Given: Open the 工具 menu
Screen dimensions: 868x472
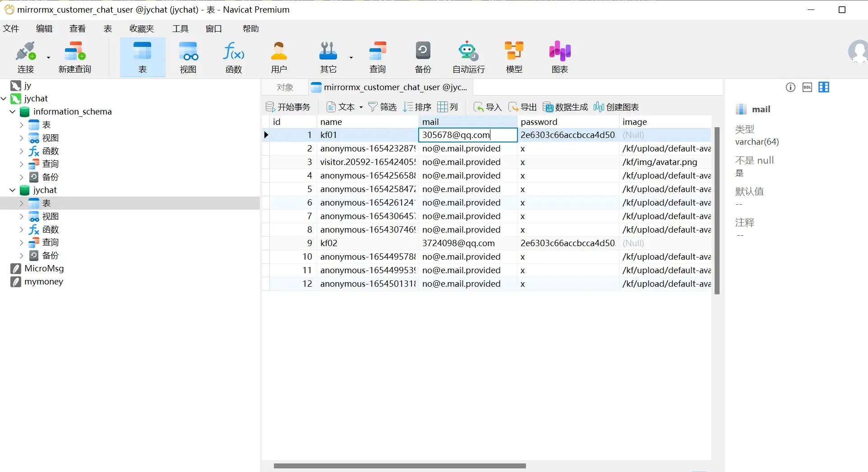Looking at the screenshot, I should [180, 29].
